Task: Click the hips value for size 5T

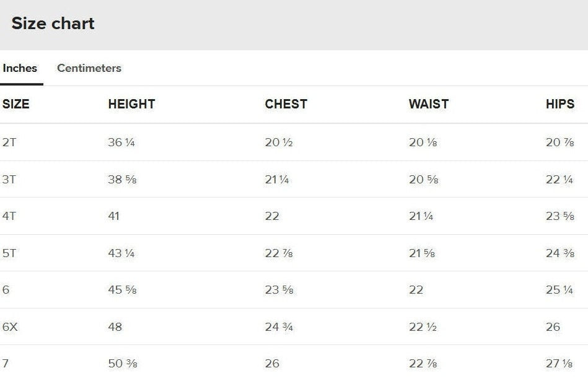Action: tap(559, 253)
